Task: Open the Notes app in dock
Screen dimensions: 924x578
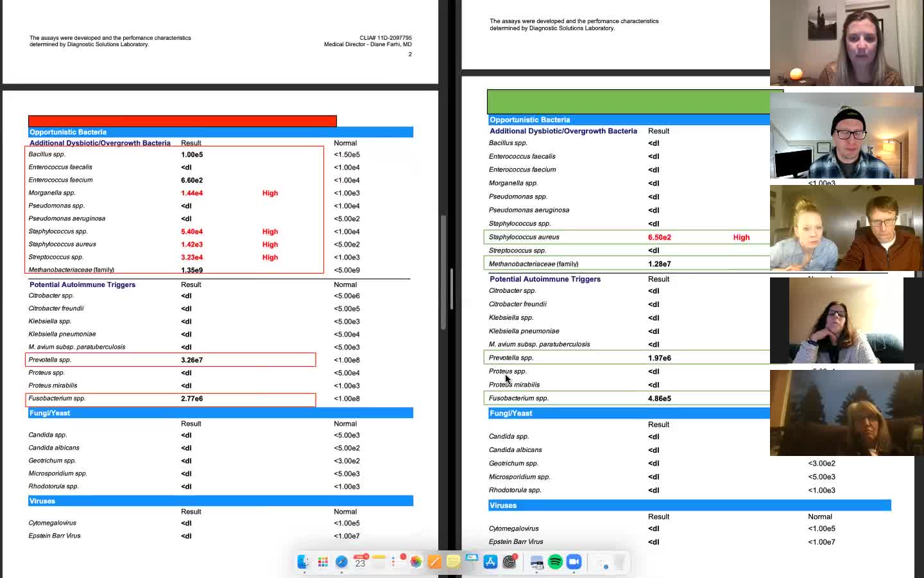Action: pos(379,562)
